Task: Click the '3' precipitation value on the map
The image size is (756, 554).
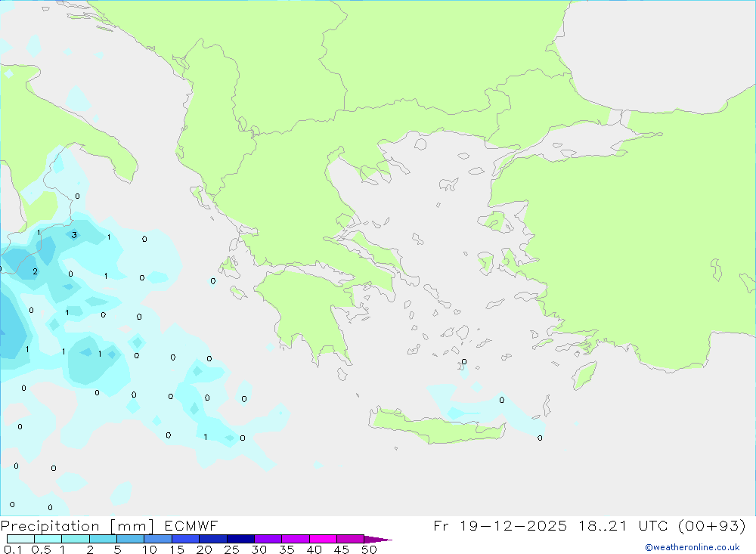Action: (x=74, y=235)
